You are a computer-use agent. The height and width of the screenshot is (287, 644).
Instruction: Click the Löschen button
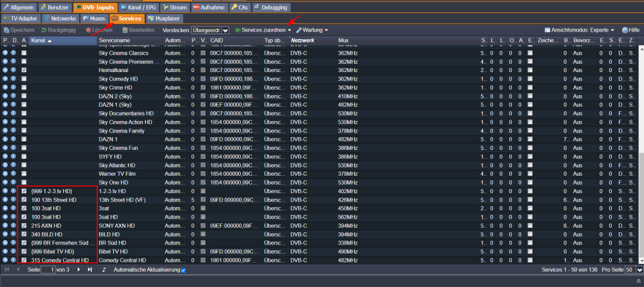99,30
